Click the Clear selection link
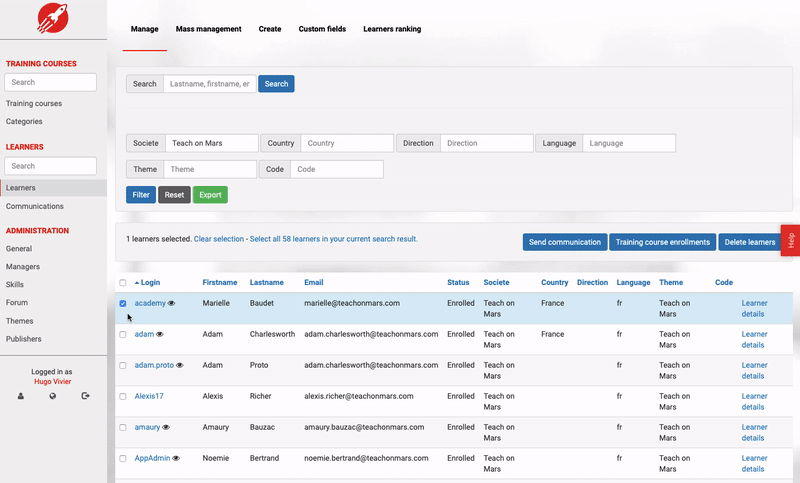Image resolution: width=800 pixels, height=483 pixels. pyautogui.click(x=219, y=239)
